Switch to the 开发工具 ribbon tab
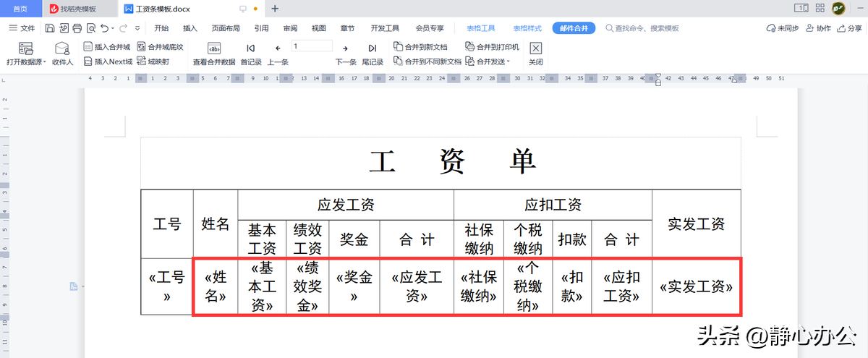 385,28
